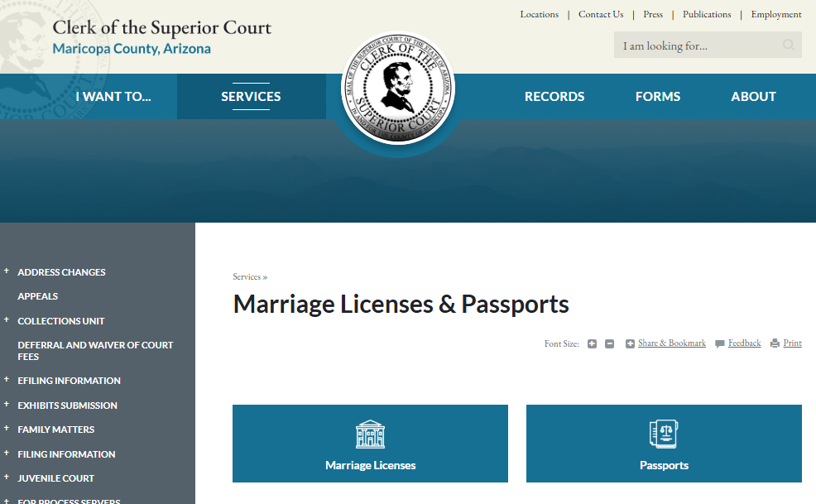Decrease font size with minus icon
The image size is (816, 504).
click(609, 343)
